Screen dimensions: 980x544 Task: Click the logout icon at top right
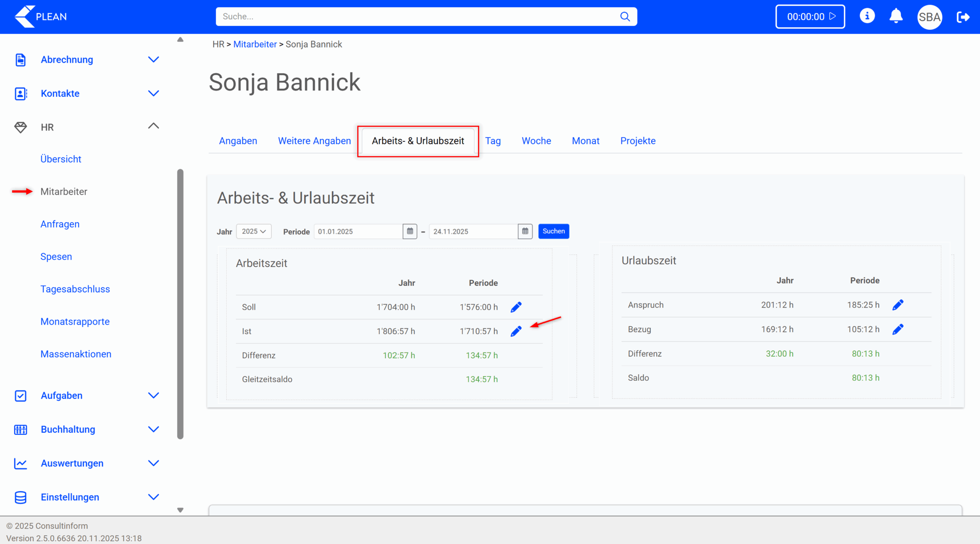point(963,17)
